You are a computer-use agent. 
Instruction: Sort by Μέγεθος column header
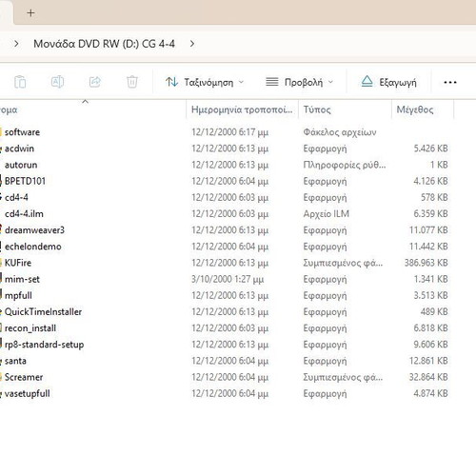423,109
